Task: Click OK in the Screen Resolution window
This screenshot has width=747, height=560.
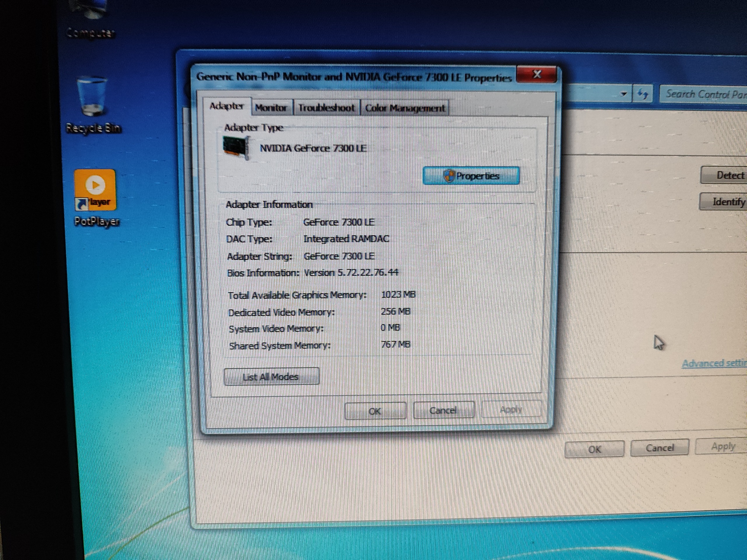Action: (x=595, y=449)
